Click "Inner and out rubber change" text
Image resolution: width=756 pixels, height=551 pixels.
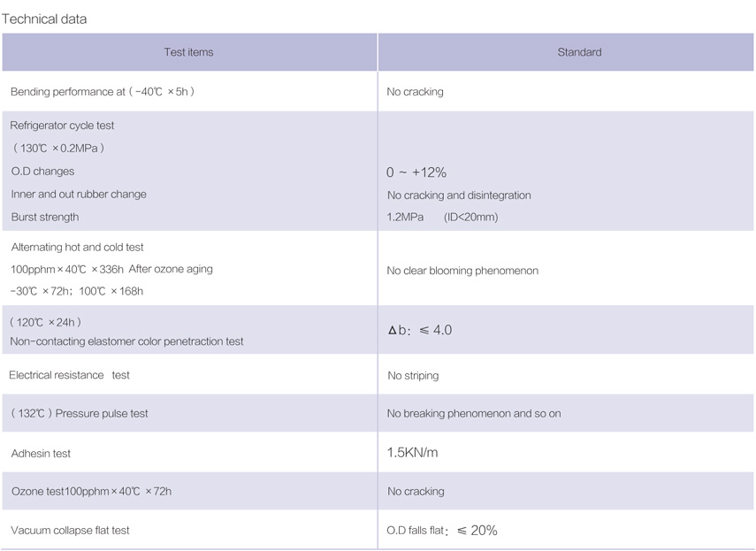[79, 195]
